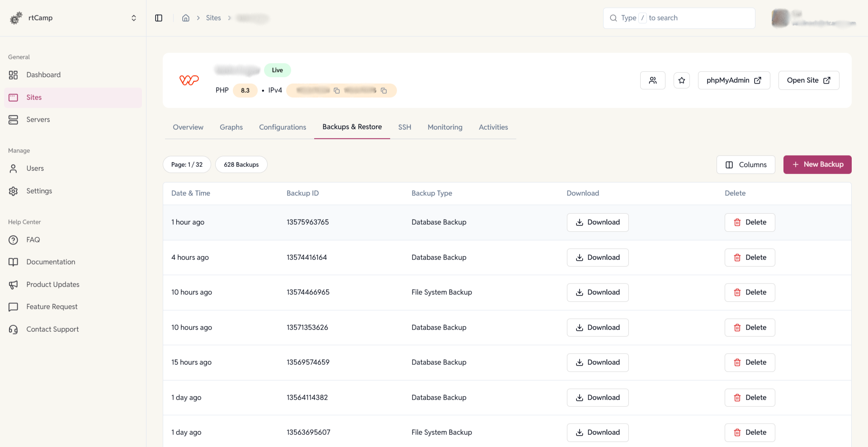868x447 pixels.
Task: Open site collaborators via the people icon
Action: [652, 80]
